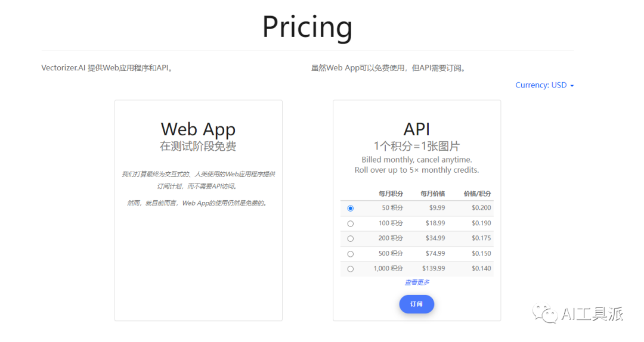Click the API card title
Screen dimensions: 644x342
point(416,129)
